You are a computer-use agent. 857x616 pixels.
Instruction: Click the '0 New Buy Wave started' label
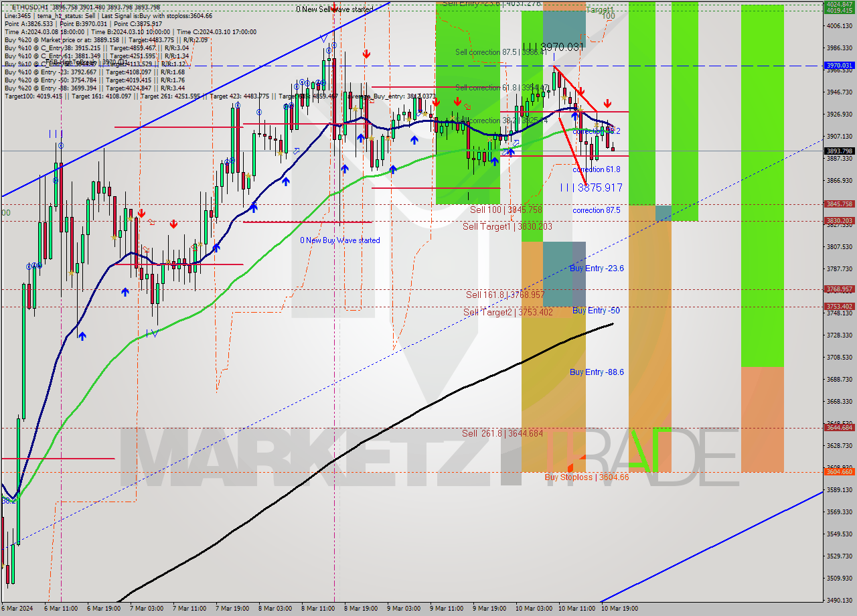click(339, 240)
